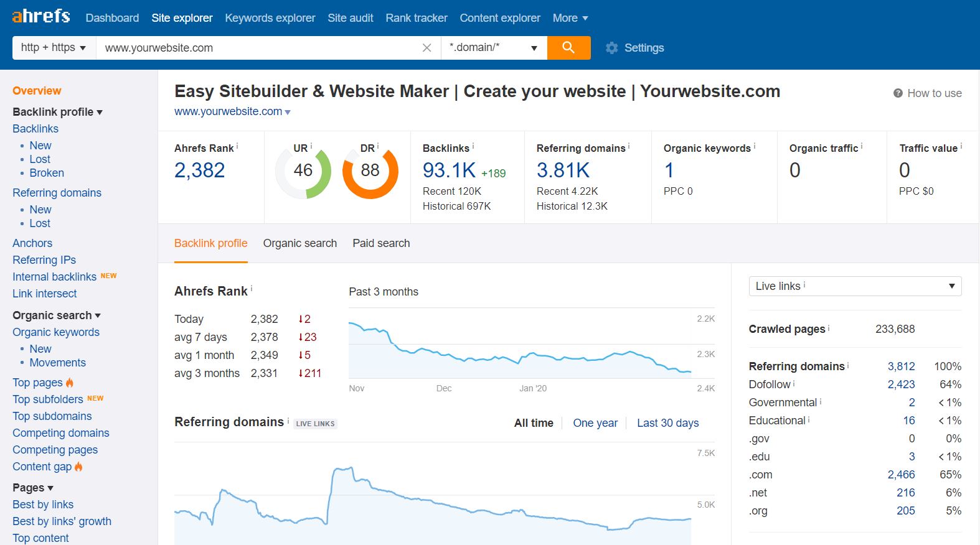Open Rank tracker in top navigation

(x=417, y=18)
